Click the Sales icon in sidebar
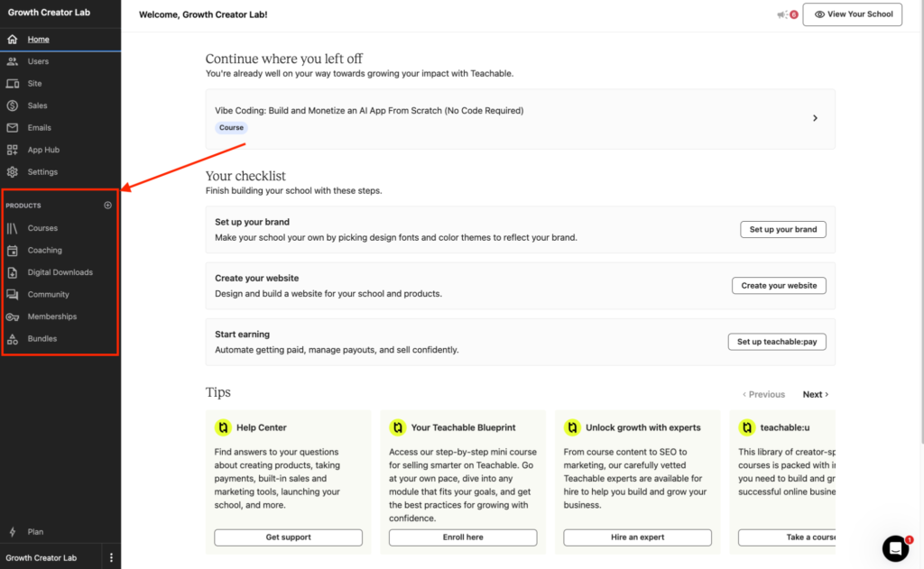This screenshot has width=924, height=569. tap(13, 106)
